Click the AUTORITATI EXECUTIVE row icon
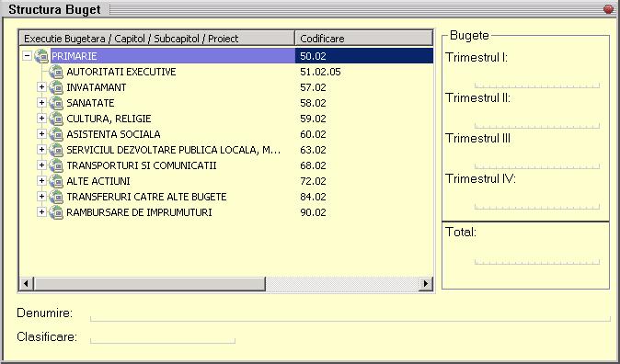Viewport: 620px width, 364px height. coord(56,72)
